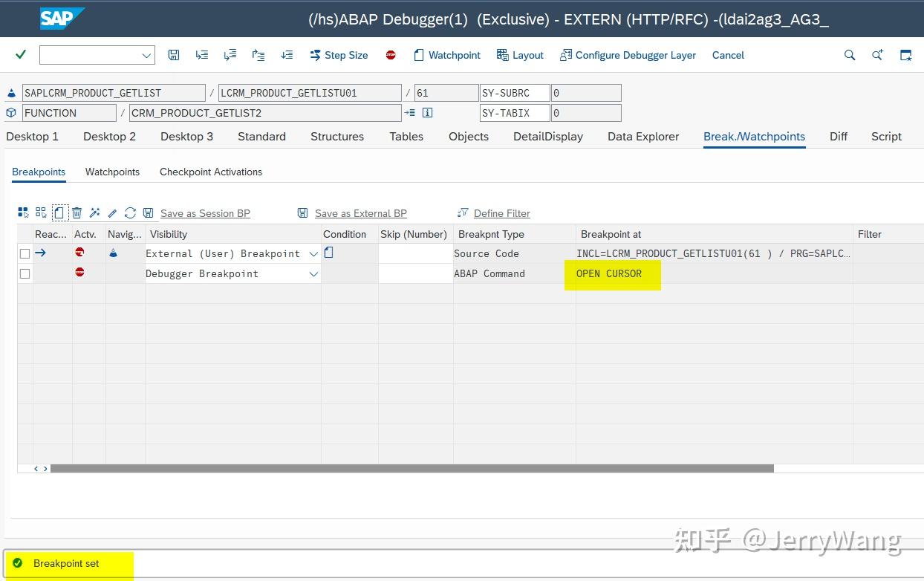Open Step Size setting

point(339,55)
